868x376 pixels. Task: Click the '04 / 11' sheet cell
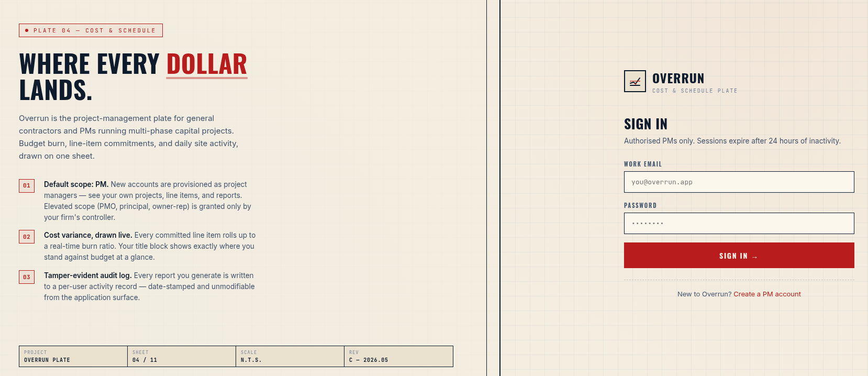(182, 356)
